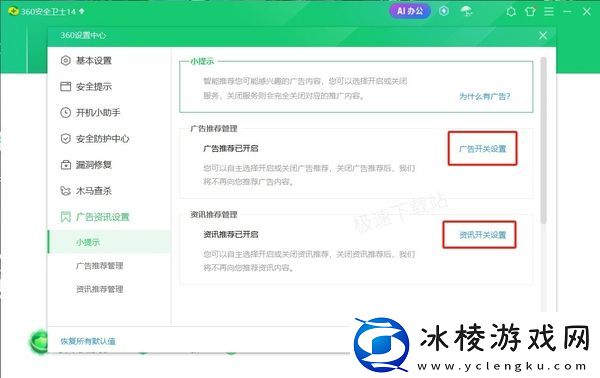Click the 资讯推荐管理 section heading in content
This screenshot has width=600, height=378.
point(214,214)
